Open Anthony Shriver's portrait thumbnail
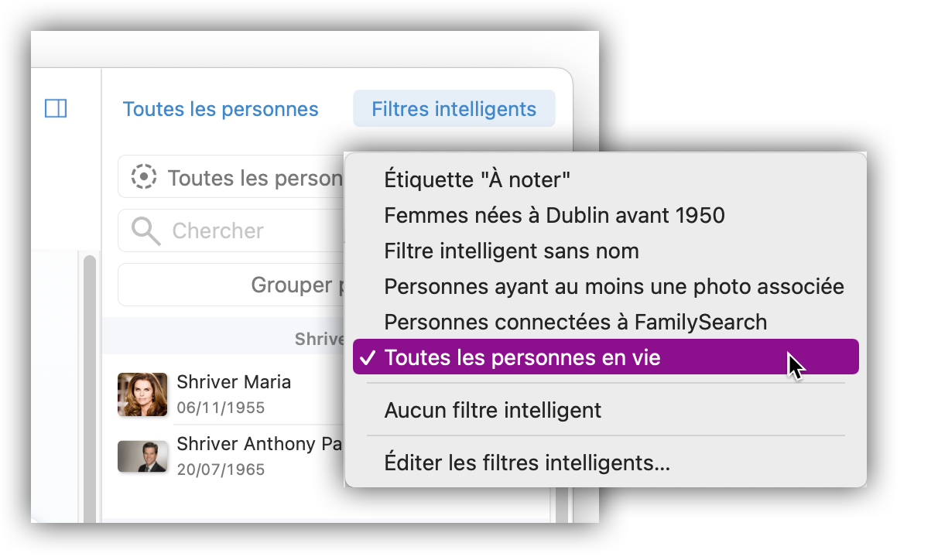This screenshot has height=560, width=938. point(142,456)
